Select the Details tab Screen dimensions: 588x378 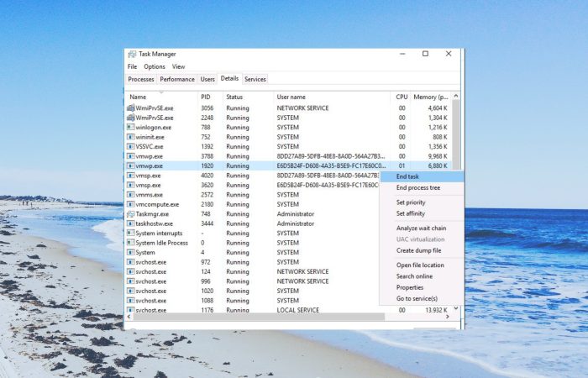point(229,78)
